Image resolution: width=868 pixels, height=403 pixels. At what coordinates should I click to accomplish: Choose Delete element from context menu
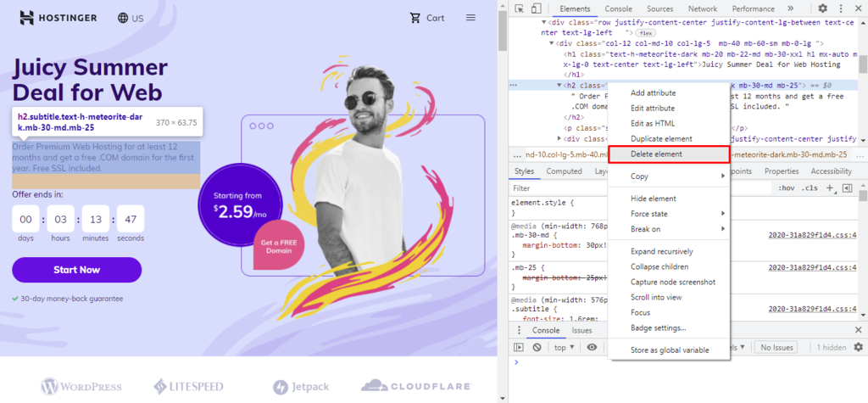click(668, 154)
